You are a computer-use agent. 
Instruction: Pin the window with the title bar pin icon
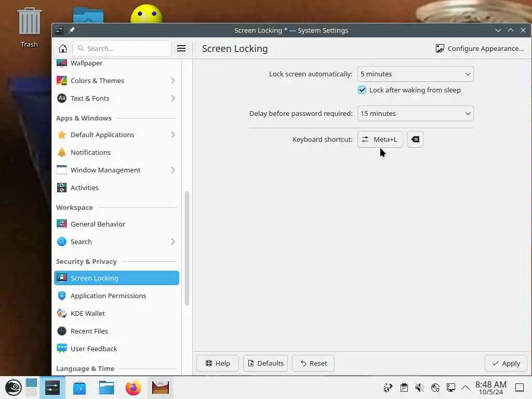pos(72,30)
